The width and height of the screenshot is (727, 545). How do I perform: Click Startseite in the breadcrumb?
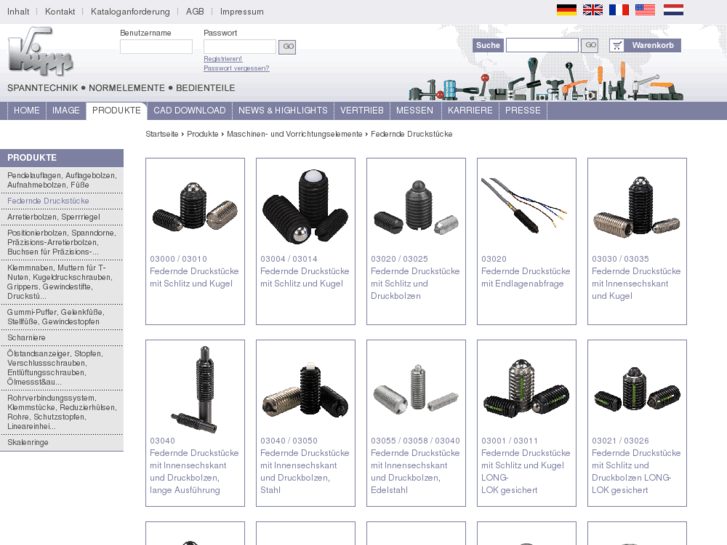162,134
